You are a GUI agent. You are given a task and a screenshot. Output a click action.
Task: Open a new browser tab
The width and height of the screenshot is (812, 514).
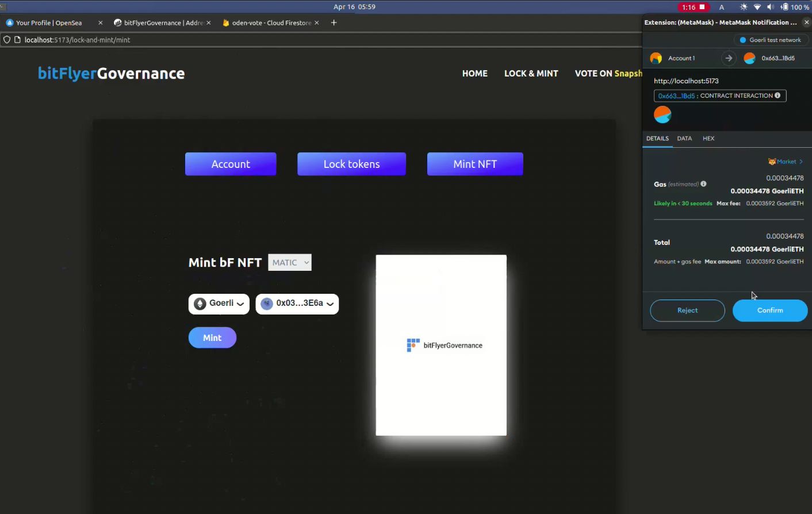tap(334, 23)
